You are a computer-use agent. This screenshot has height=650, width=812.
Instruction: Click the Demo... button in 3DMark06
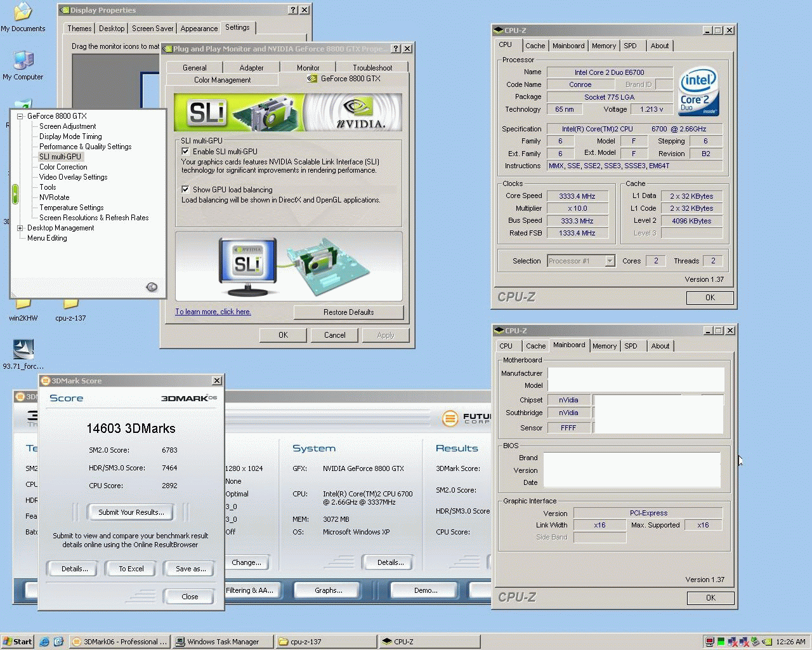coord(425,590)
